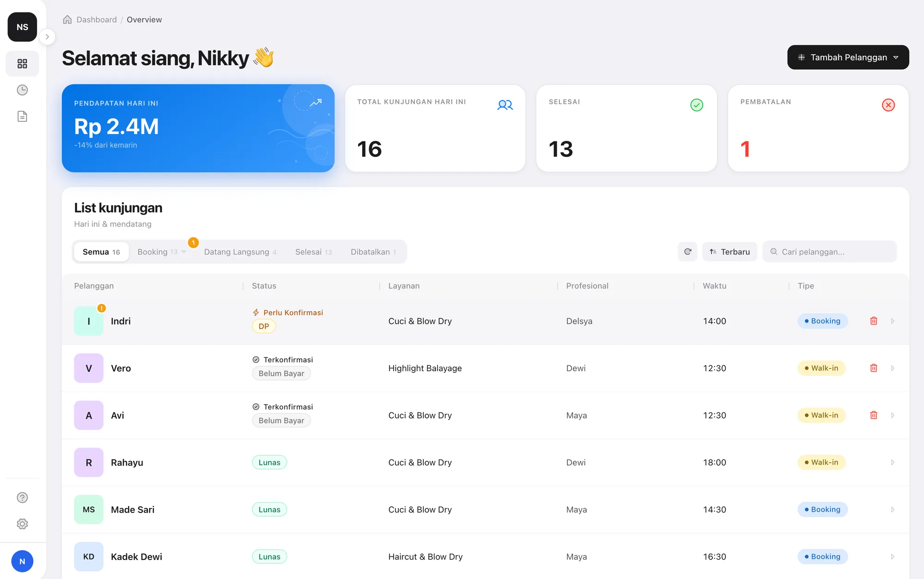Select the Semua tab
The image size is (924, 579).
[x=101, y=252]
